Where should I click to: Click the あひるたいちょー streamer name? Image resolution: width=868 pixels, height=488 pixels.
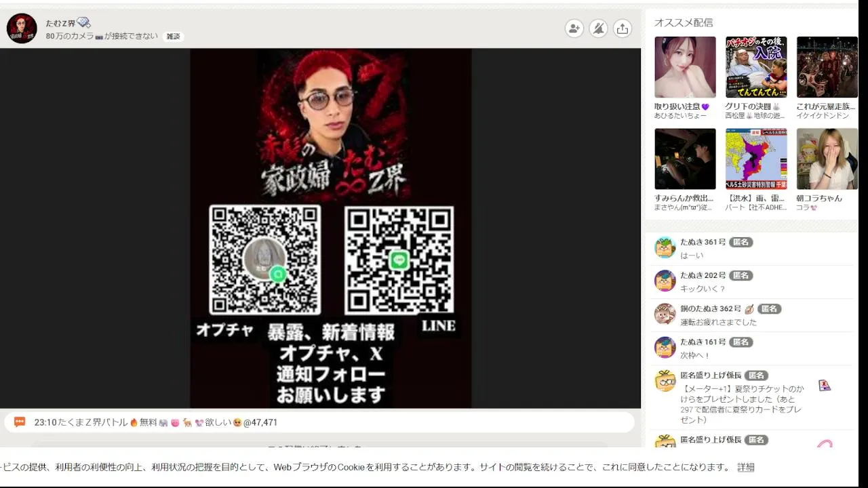coord(680,116)
